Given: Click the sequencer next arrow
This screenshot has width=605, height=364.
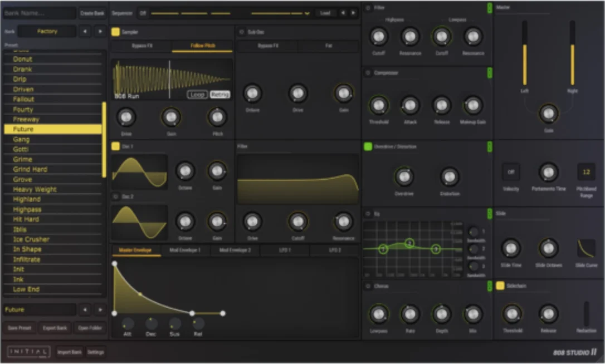Looking at the screenshot, I should click(353, 13).
